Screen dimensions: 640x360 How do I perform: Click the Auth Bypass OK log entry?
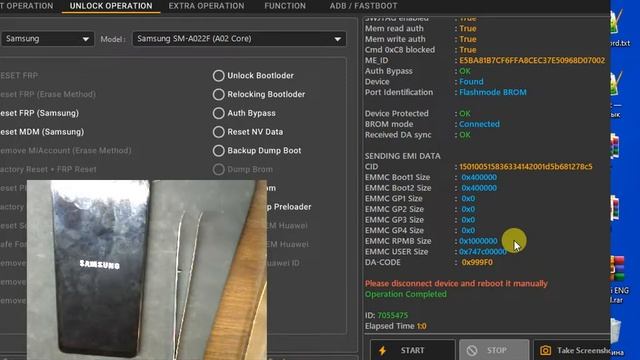[464, 71]
